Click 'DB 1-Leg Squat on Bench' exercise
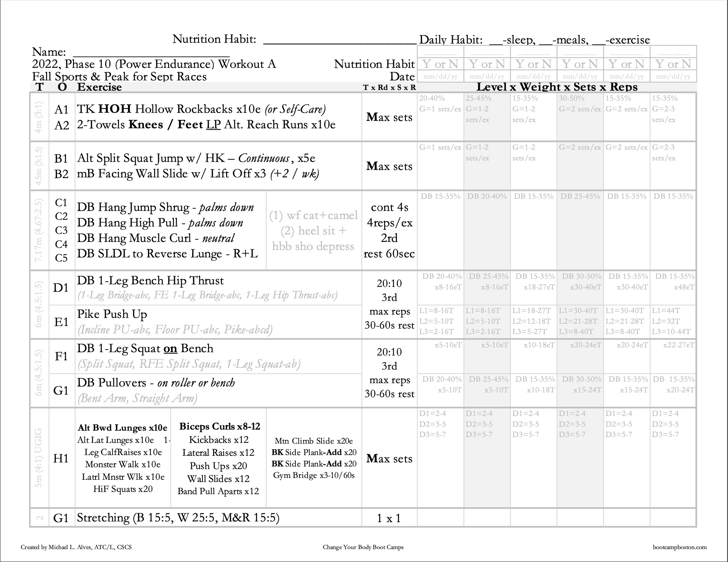 tap(145, 348)
